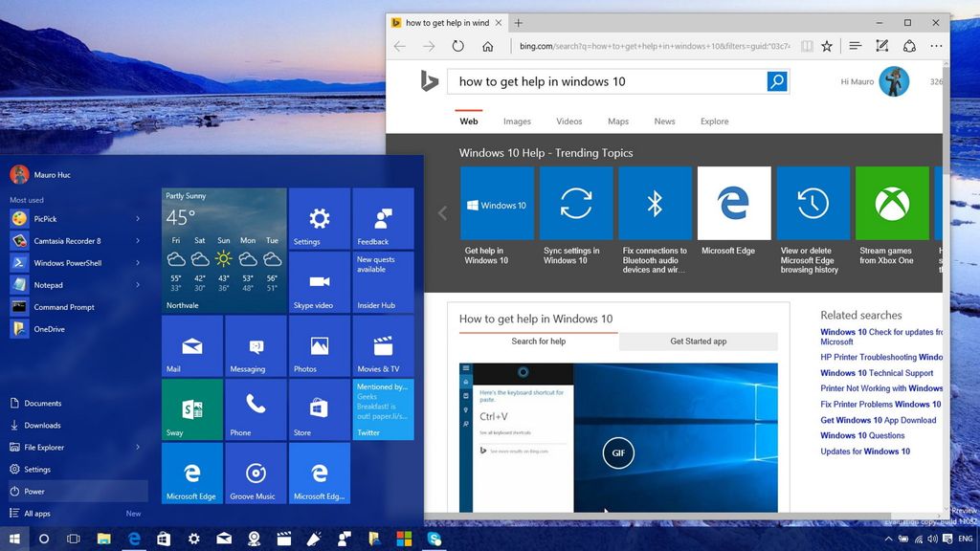The height and width of the screenshot is (551, 980).
Task: Open the Windows 10 Technical Support link
Action: 877,373
